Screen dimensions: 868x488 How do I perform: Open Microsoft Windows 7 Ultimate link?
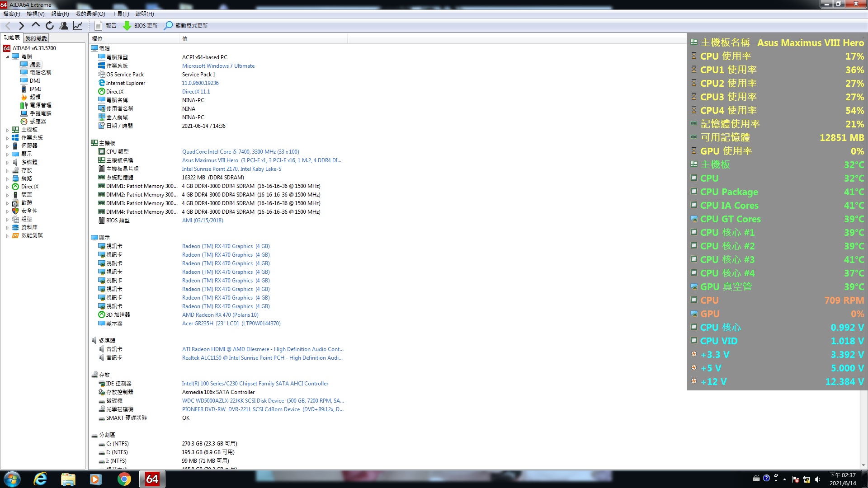(218, 66)
